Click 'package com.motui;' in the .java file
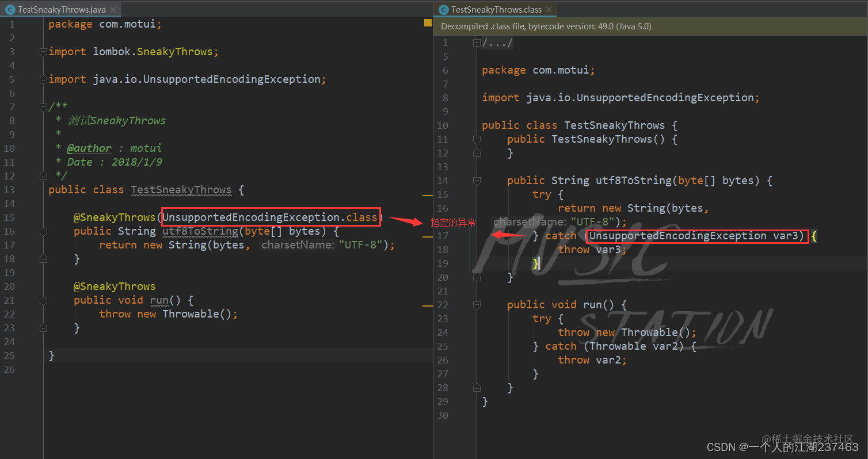This screenshot has width=868, height=459. (105, 24)
